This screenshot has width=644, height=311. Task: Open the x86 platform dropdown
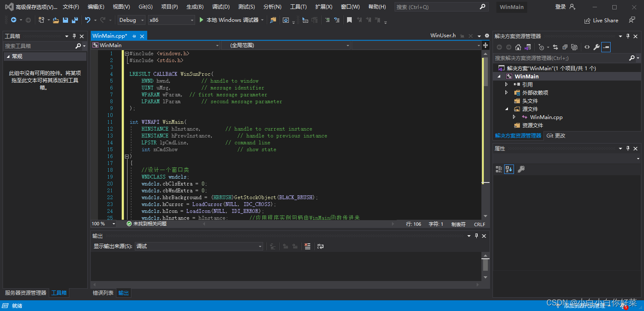click(x=171, y=20)
